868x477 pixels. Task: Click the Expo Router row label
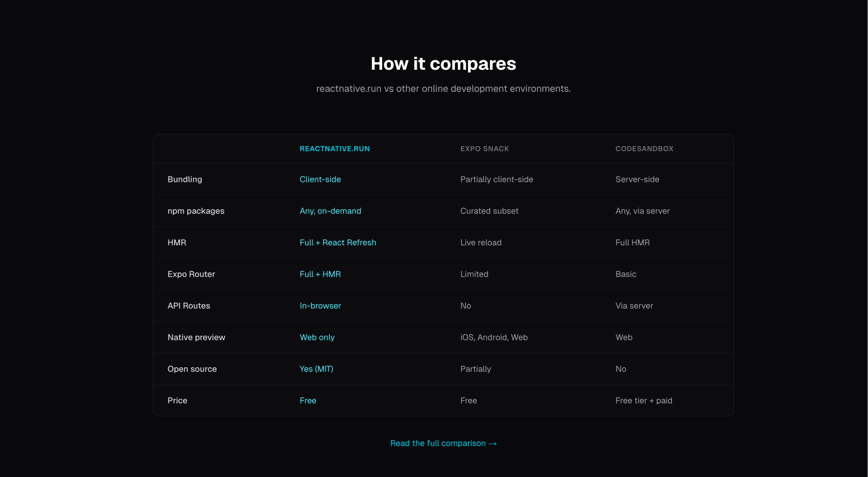coord(191,274)
